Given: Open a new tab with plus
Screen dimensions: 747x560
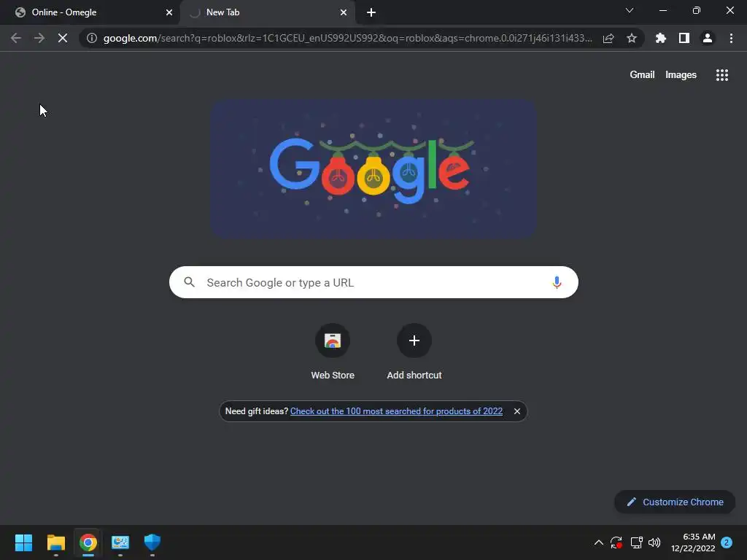Looking at the screenshot, I should click(371, 12).
